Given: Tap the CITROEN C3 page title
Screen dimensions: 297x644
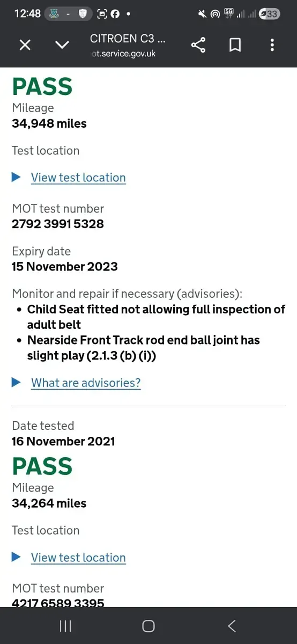Looking at the screenshot, I should click(128, 39).
